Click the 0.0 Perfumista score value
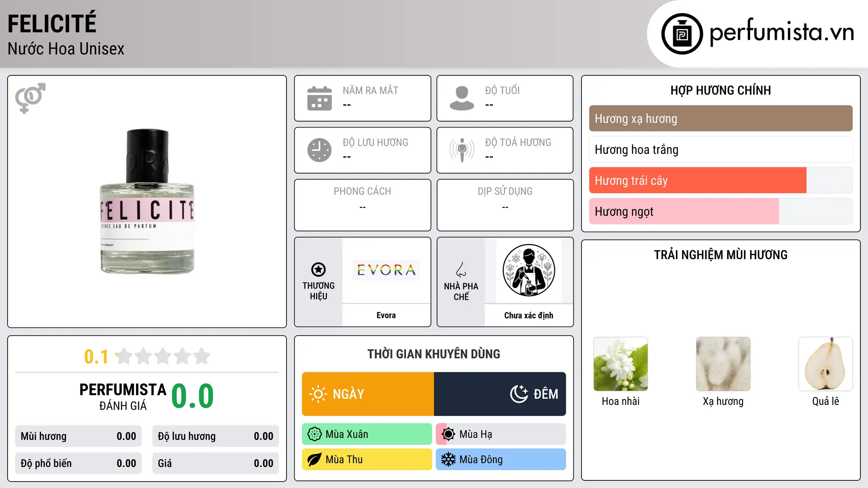Screen dimensions: 868x488 click(x=193, y=396)
